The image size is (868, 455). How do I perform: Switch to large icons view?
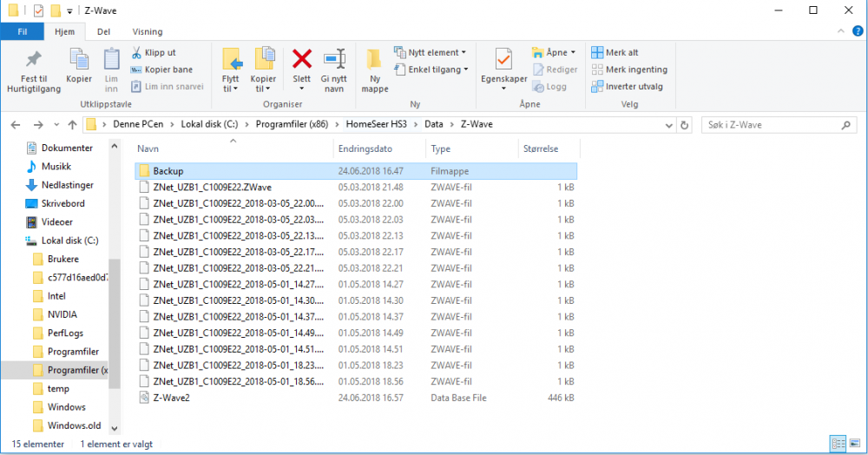(854, 444)
